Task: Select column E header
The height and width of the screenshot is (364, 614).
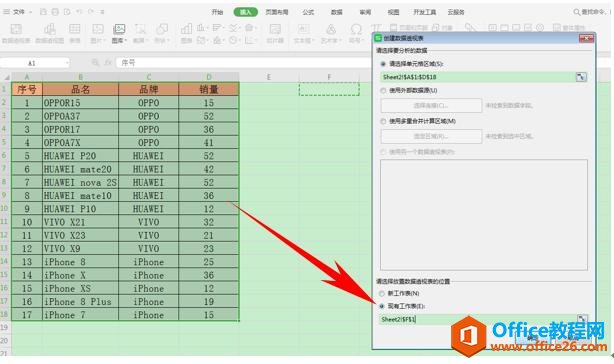Action: (x=269, y=77)
